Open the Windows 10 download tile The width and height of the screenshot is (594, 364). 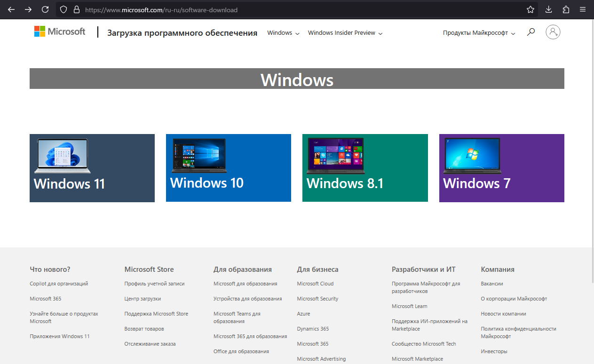point(229,168)
